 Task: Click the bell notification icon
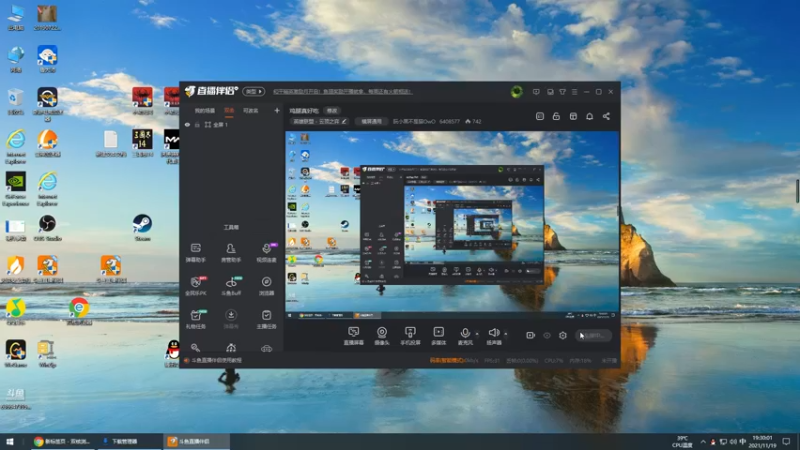tap(589, 116)
